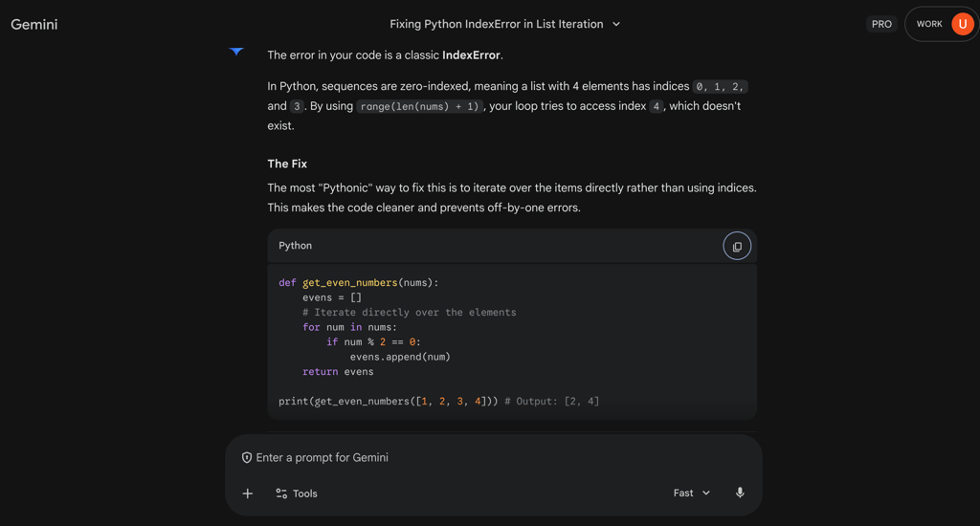Click the comment '# Iterate directly over the elements'

point(410,313)
